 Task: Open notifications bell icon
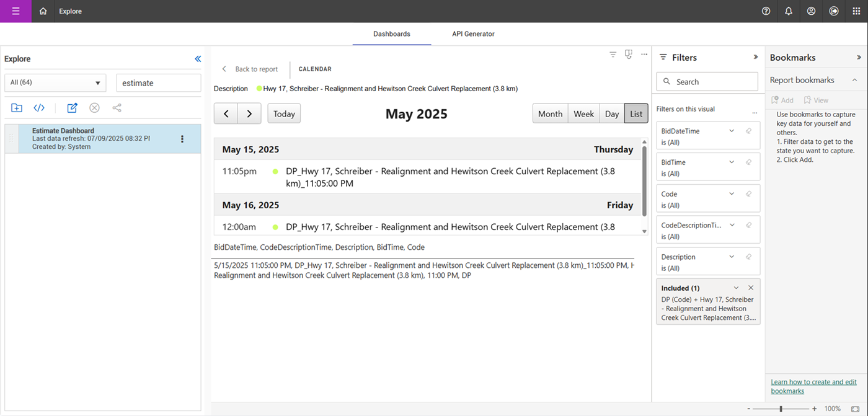789,11
